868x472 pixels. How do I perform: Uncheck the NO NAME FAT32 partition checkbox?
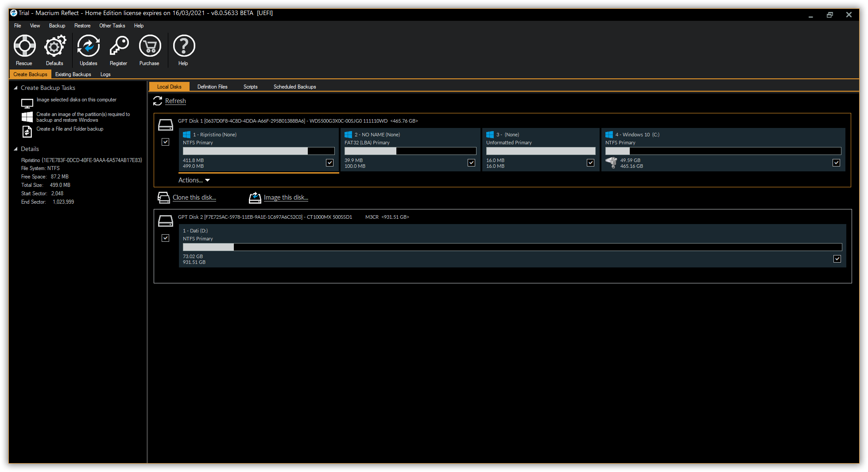(472, 163)
